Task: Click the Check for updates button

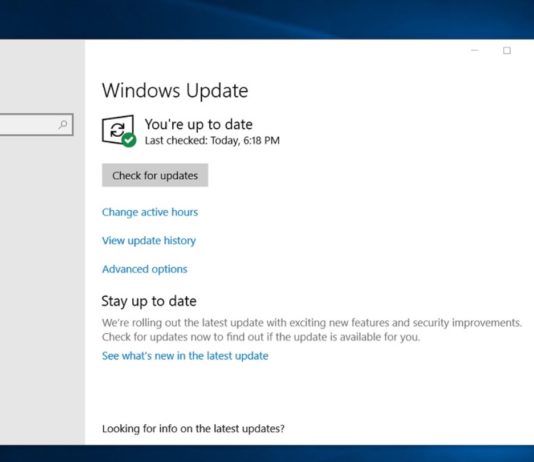Action: 155,175
